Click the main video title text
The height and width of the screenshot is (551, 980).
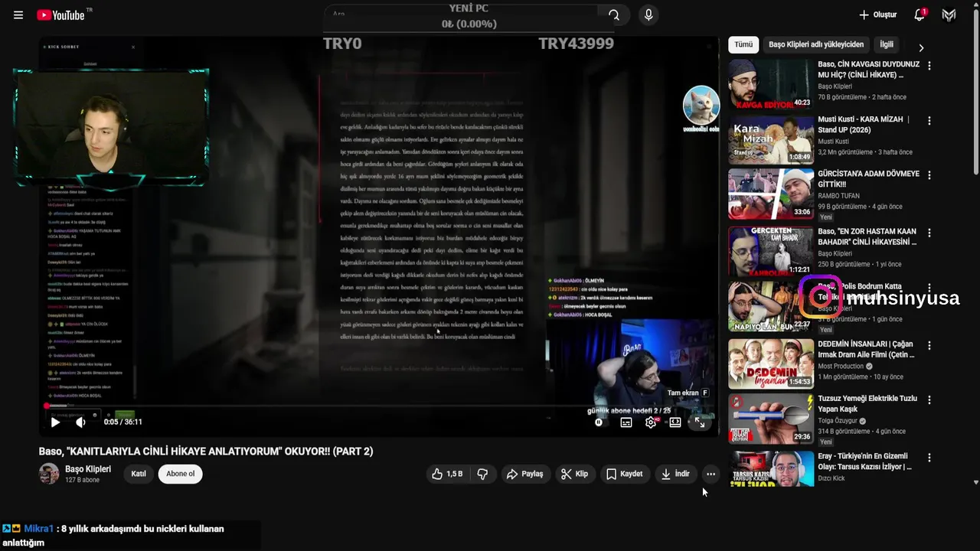(x=206, y=452)
